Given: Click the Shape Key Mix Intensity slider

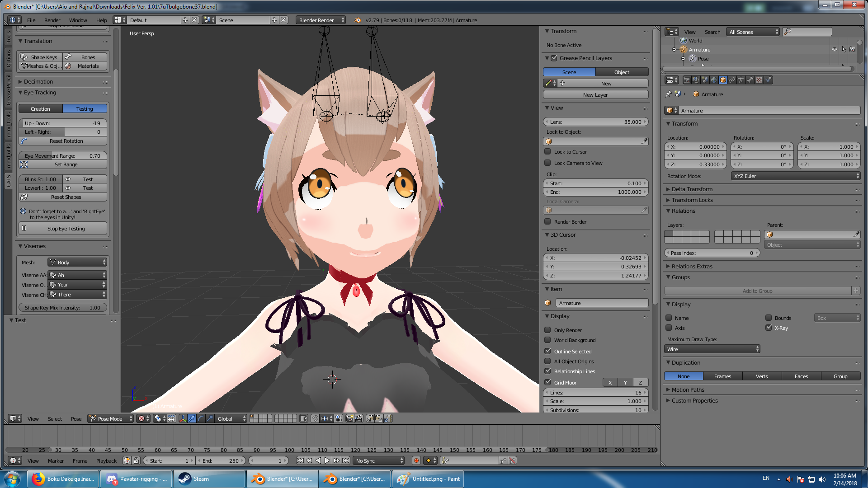Looking at the screenshot, I should pos(63,308).
